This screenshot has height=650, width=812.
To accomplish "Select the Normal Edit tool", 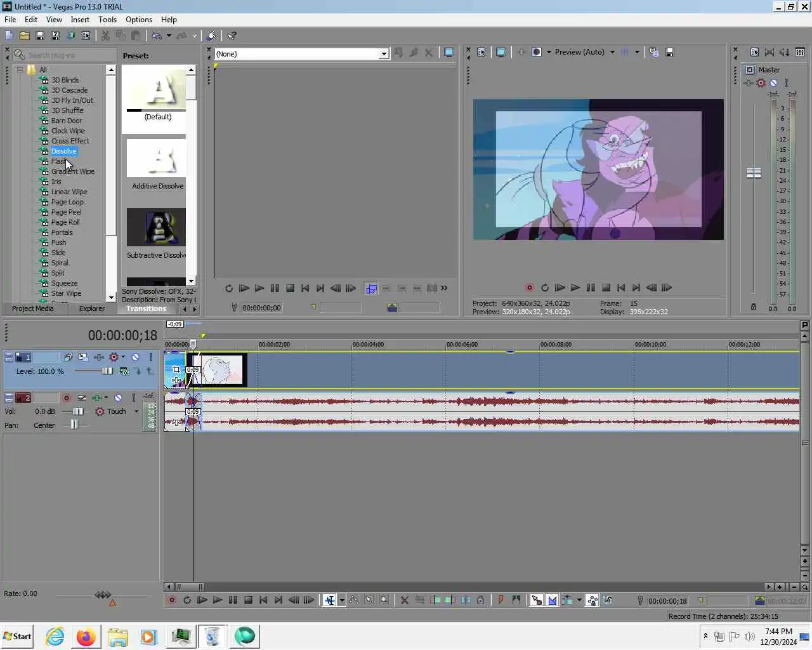I will (330, 600).
